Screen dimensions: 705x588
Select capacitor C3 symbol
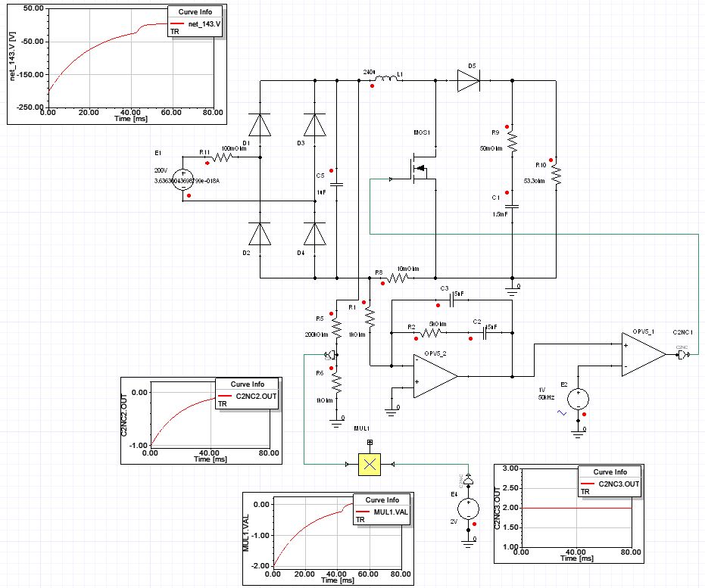[452, 300]
